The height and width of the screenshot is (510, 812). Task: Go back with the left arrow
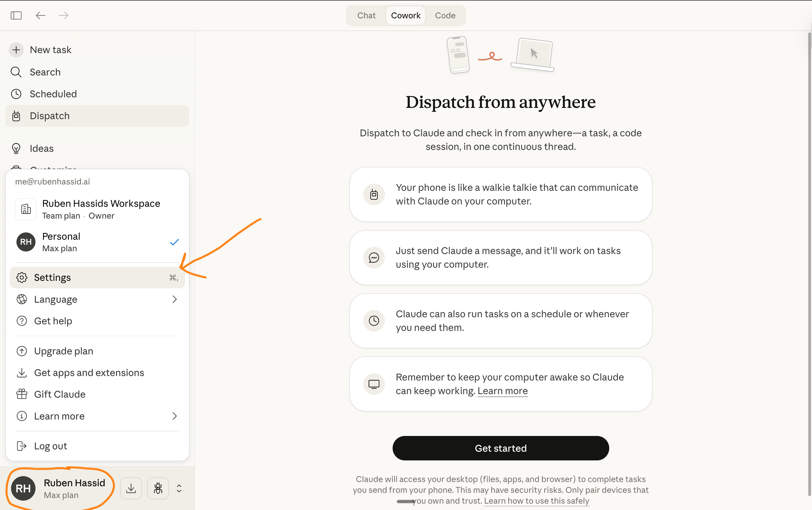click(x=40, y=16)
